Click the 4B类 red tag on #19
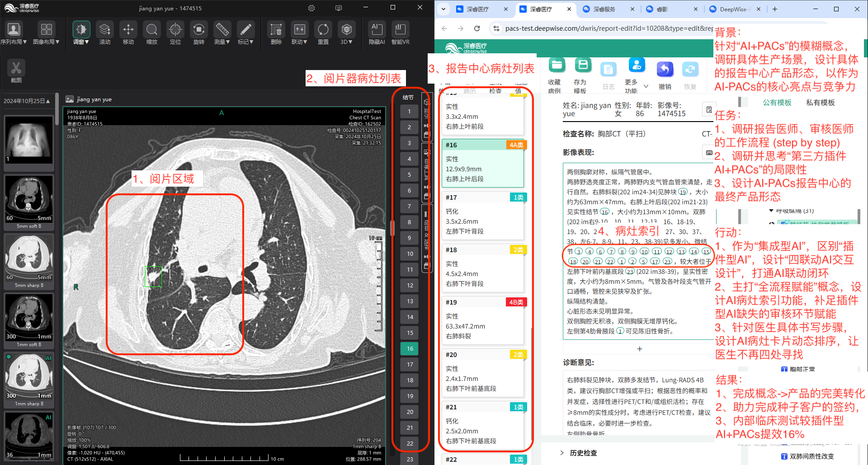Image resolution: width=868 pixels, height=465 pixels. pyautogui.click(x=516, y=302)
